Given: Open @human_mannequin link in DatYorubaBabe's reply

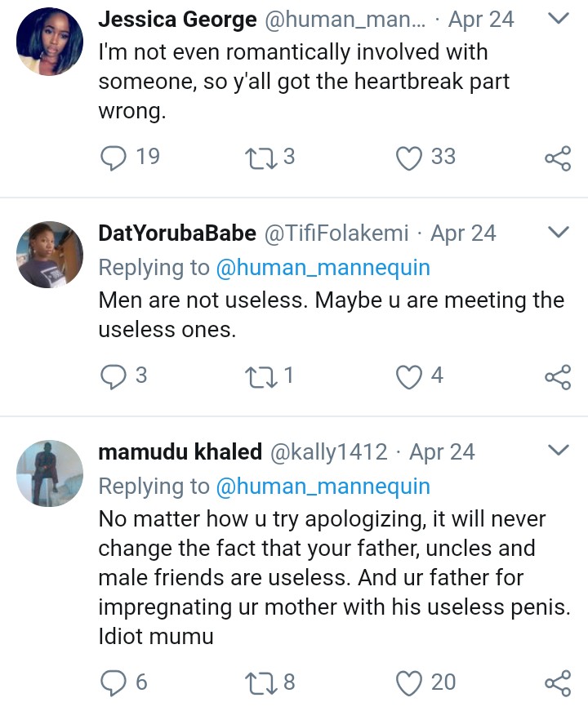Looking at the screenshot, I should 322,267.
